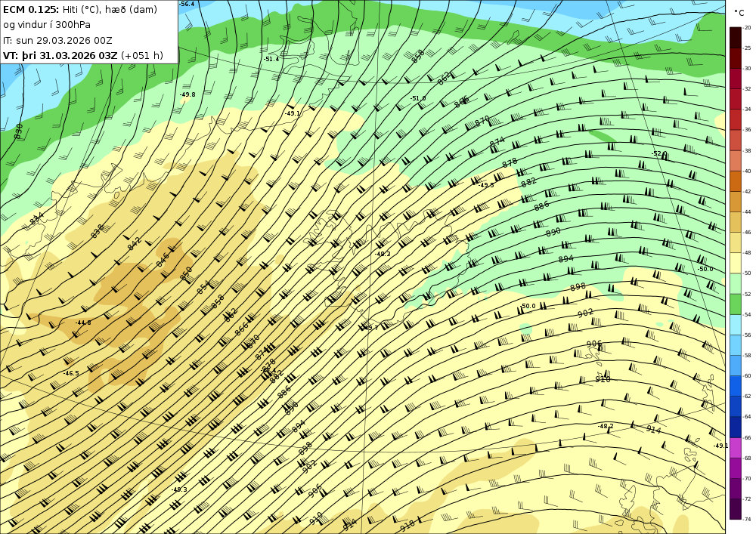Screen dimensions: 756x534
Task: Click the legend swatch between -25 and -30
Action: (x=736, y=58)
